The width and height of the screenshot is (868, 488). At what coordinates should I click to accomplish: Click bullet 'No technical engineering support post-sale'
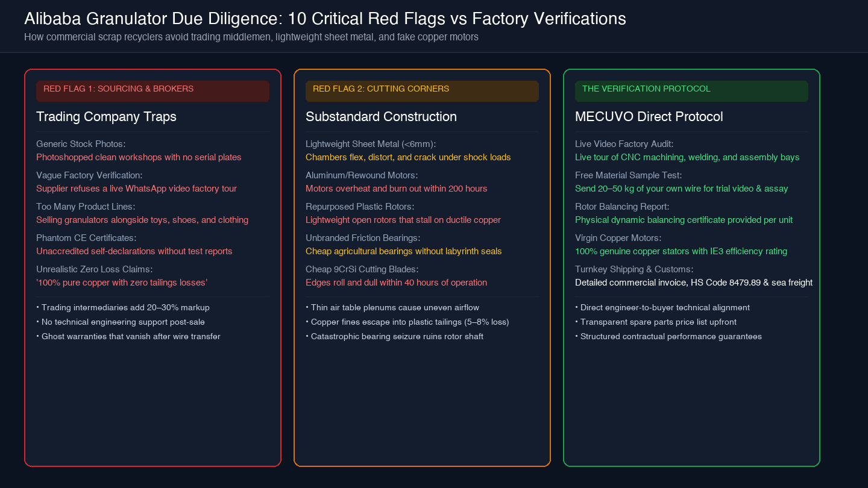coord(121,322)
